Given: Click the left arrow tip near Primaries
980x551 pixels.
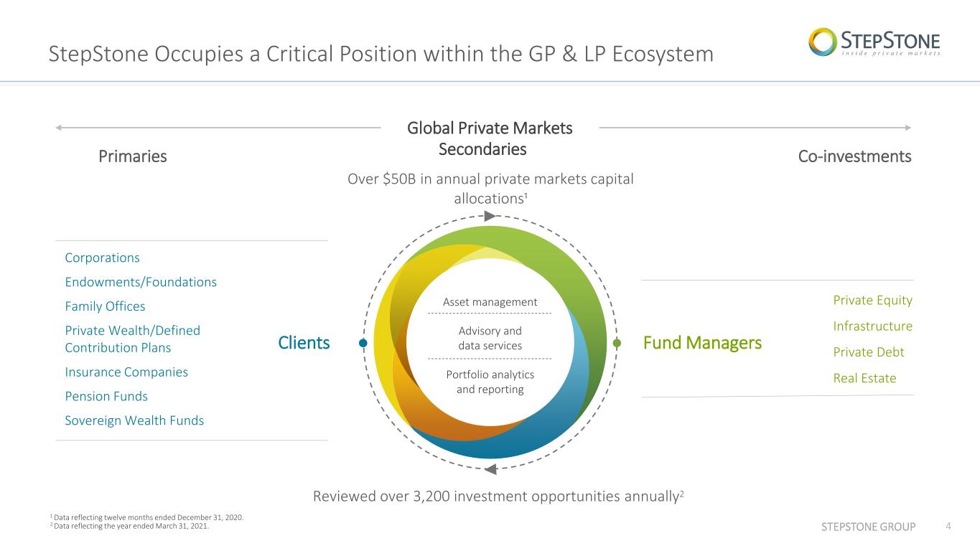Looking at the screenshot, I should [59, 128].
